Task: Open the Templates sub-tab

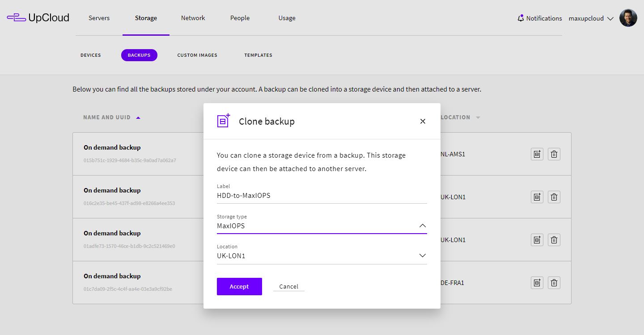Action: click(258, 55)
